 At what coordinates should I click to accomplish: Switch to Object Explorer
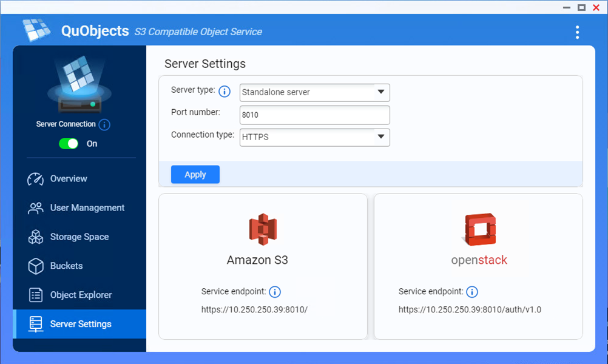tap(79, 295)
